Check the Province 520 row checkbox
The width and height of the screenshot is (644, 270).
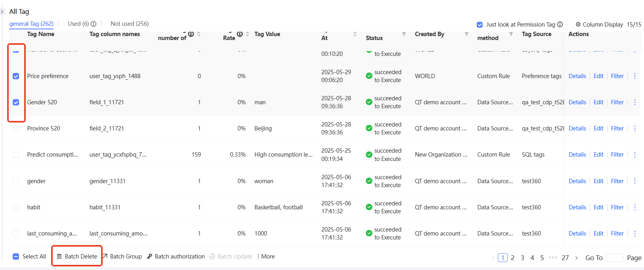pos(16,128)
